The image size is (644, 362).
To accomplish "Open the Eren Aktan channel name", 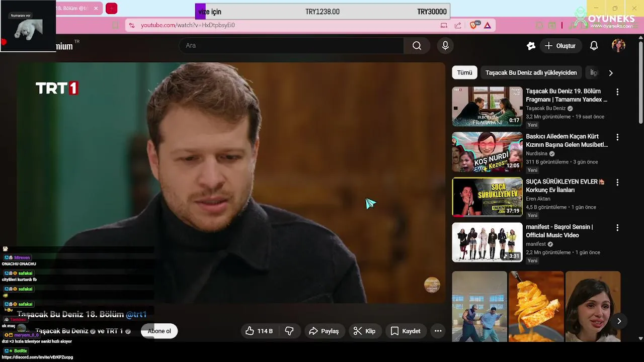I will pos(538,199).
